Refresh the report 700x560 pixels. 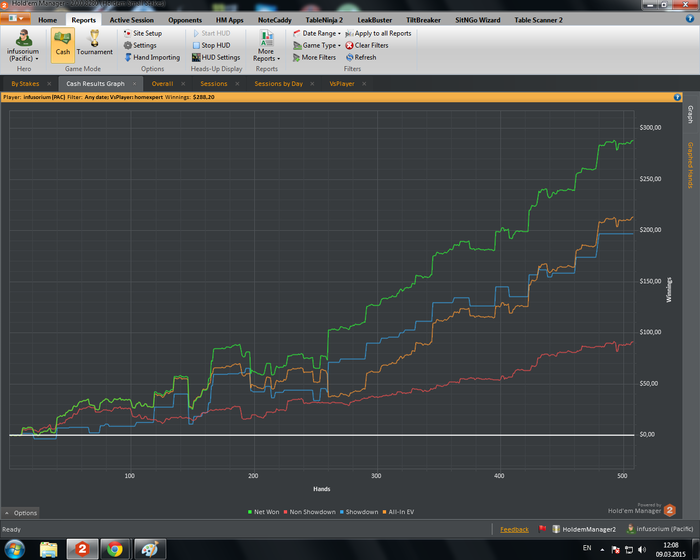(361, 57)
